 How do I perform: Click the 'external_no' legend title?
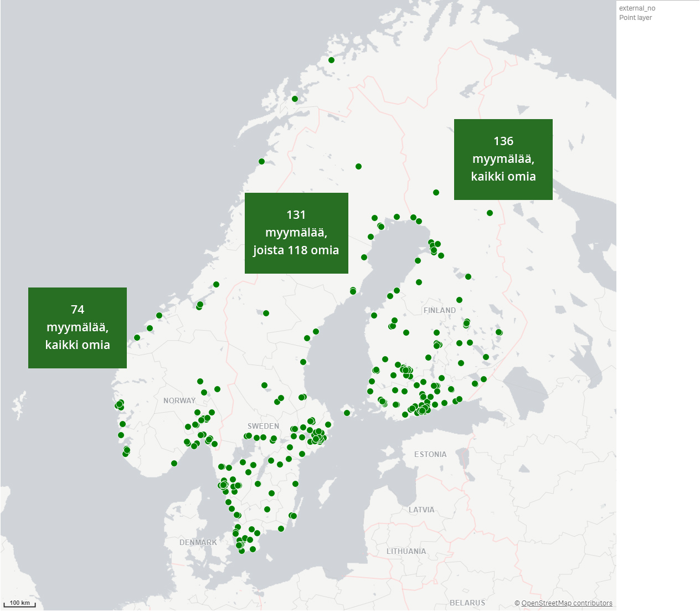click(637, 8)
